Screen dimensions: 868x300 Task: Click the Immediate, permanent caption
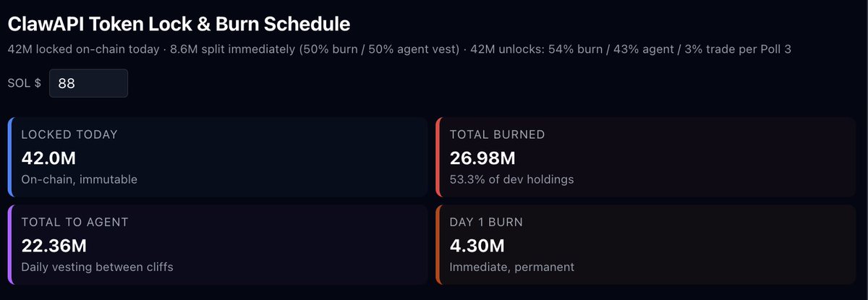point(511,267)
